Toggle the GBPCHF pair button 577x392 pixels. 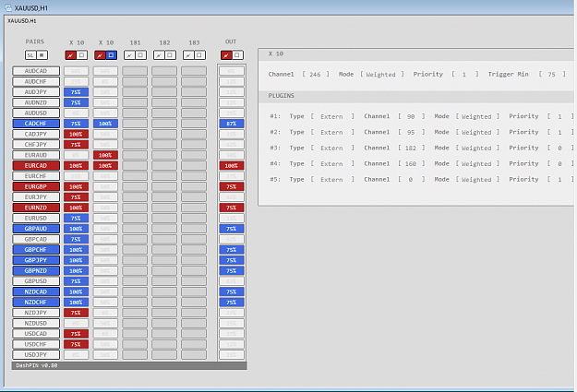(36, 250)
